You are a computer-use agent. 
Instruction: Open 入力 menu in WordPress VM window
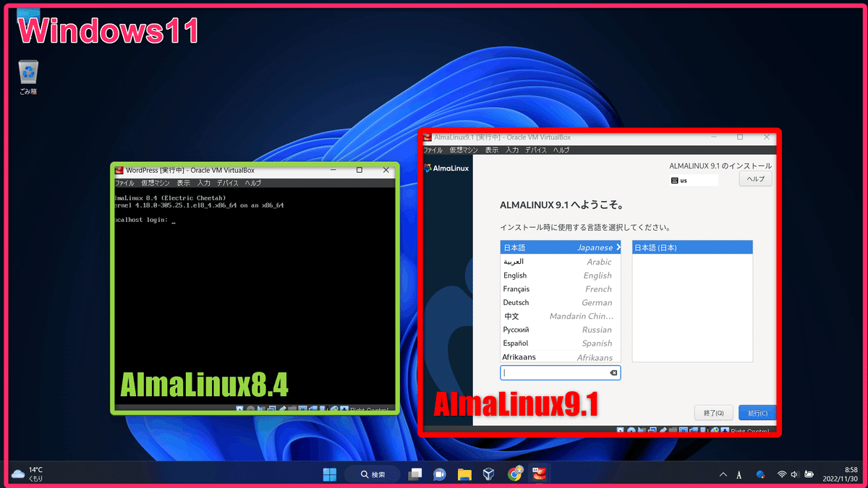click(204, 184)
